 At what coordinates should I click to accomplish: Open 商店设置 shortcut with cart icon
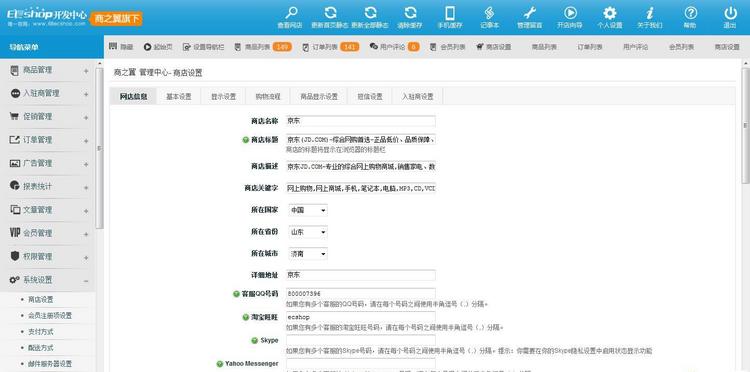[494, 47]
